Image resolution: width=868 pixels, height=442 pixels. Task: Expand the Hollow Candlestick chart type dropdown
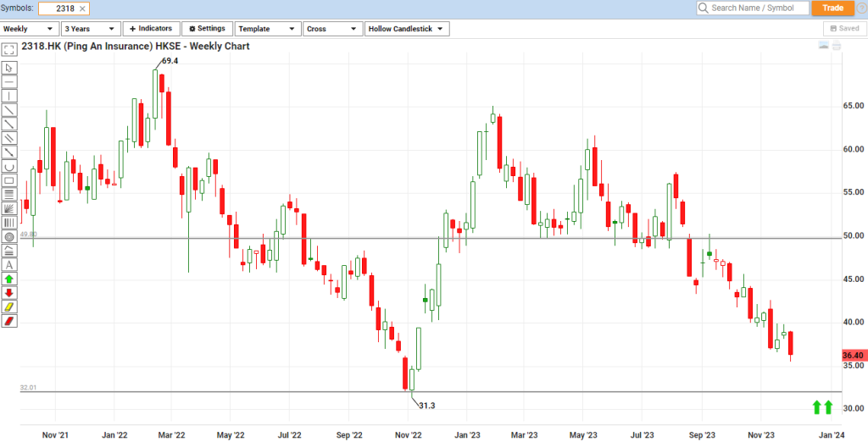(x=407, y=29)
